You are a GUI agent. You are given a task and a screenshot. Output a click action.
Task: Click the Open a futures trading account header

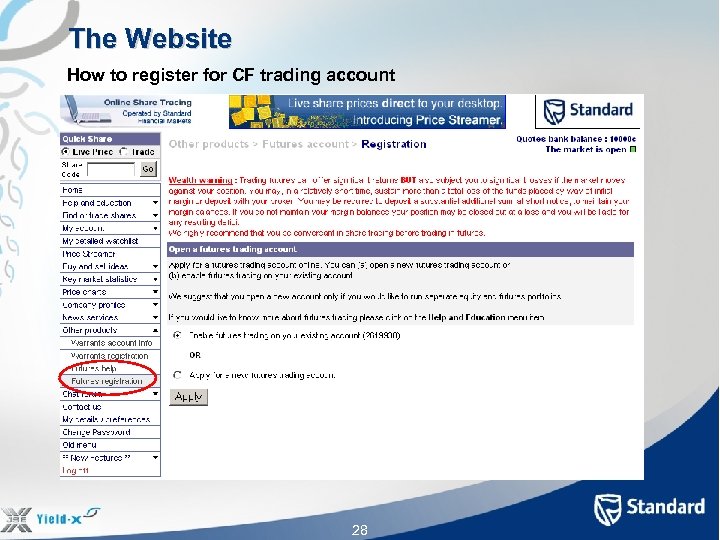point(400,249)
